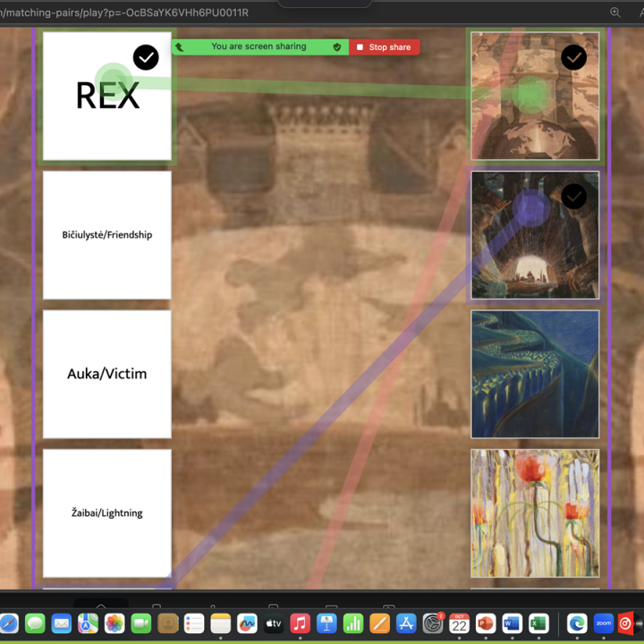Open PowerPoint from the dock
The width and height of the screenshot is (644, 644).
(x=486, y=623)
